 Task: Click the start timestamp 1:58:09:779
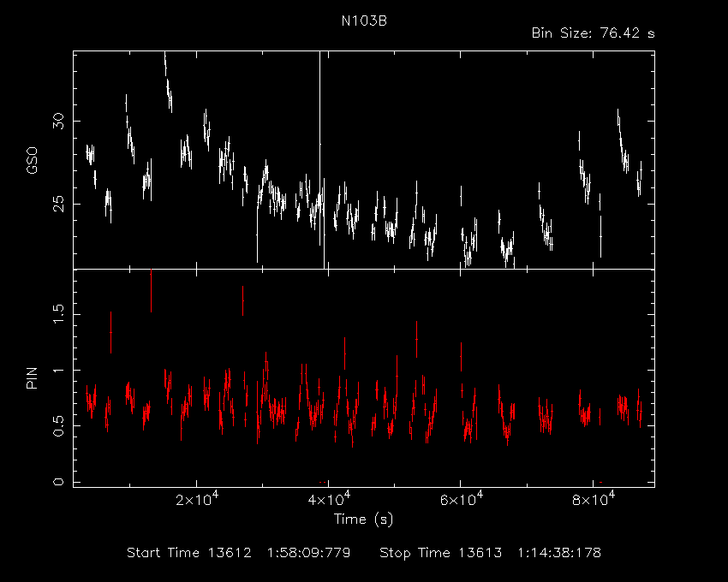[308, 553]
